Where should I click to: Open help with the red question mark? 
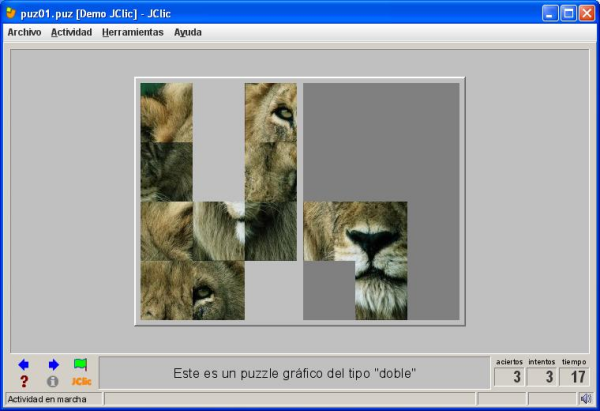24,381
